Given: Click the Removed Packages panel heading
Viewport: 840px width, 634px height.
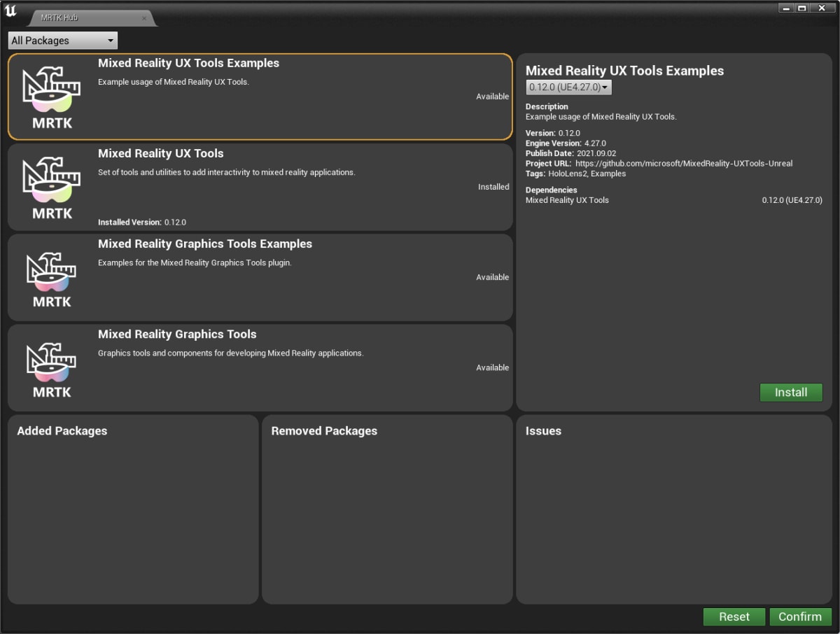Looking at the screenshot, I should pos(324,431).
